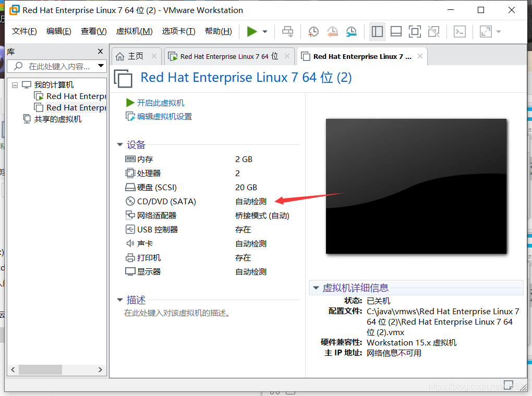The height and width of the screenshot is (396, 532).
Task: Collapse the 设备 section
Action: pos(119,145)
